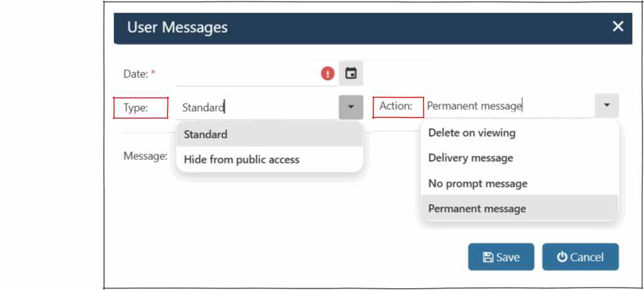Open the calendar date picker icon

[351, 74]
